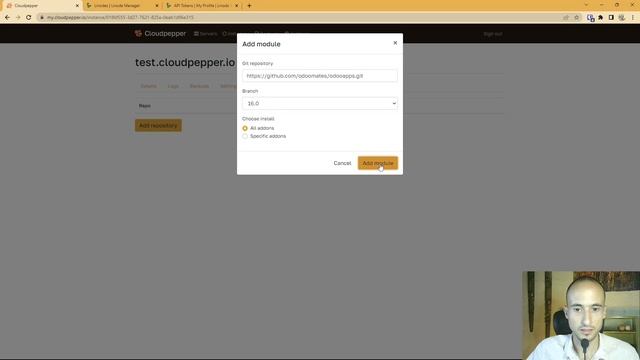Viewport: 640px width, 360px height.
Task: Close the Linode Manager browser tab
Action: coord(157,6)
